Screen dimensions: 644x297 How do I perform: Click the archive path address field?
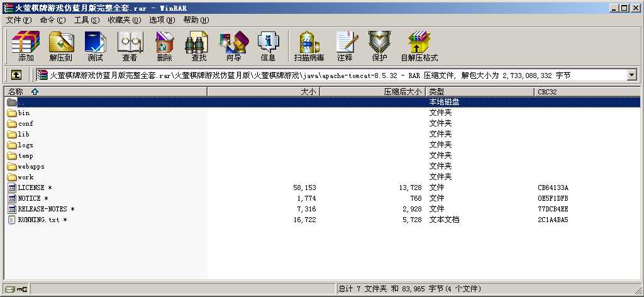click(x=331, y=75)
